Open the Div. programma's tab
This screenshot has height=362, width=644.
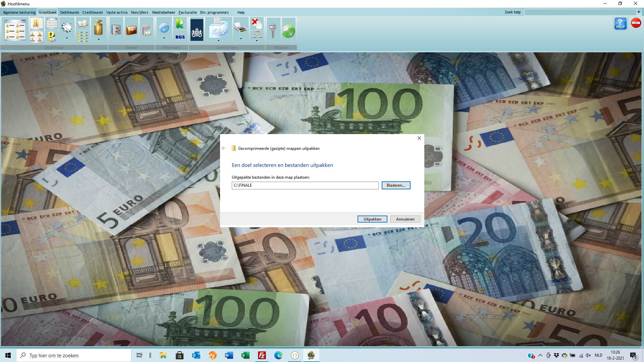214,12
